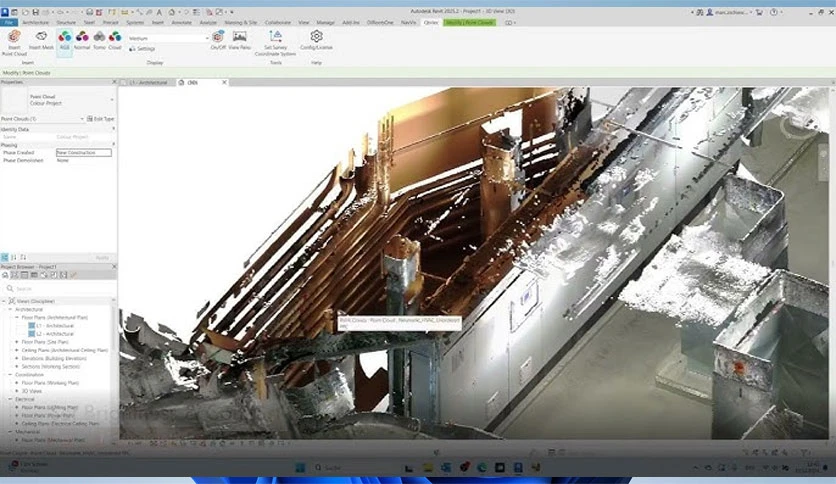Image resolution: width=836 pixels, height=484 pixels.
Task: Click the Insert Point Cloud icon
Action: pos(14,43)
